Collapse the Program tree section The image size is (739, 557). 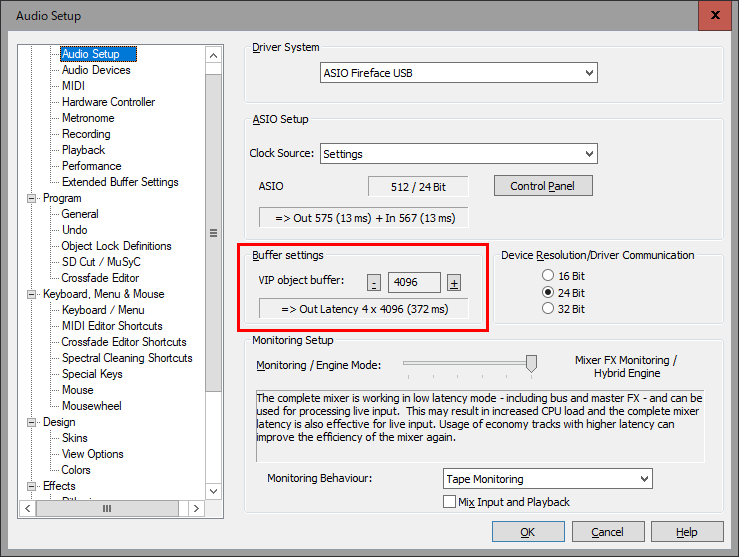coord(33,198)
